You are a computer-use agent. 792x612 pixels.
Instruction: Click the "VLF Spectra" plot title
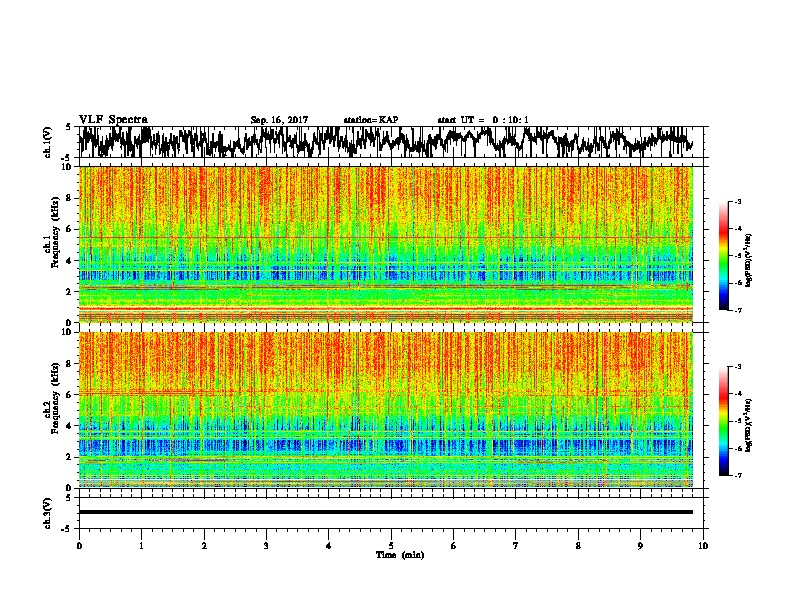pos(113,120)
